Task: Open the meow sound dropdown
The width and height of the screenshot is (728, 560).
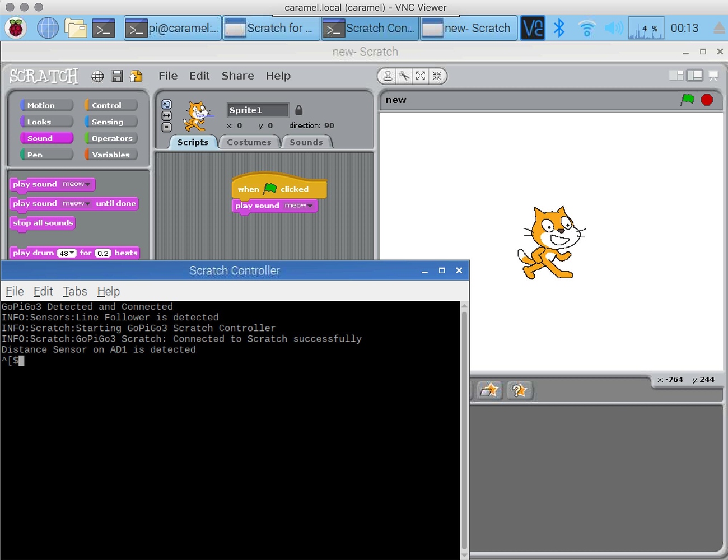Action: click(77, 184)
